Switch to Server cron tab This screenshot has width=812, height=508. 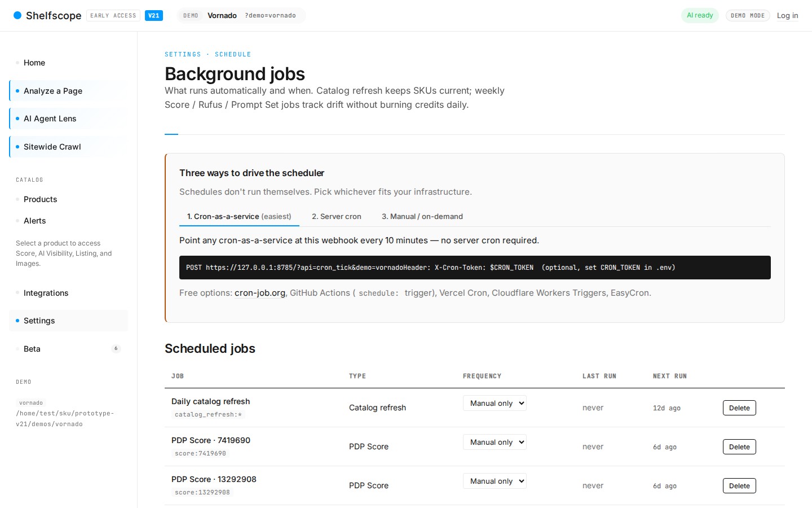pyautogui.click(x=337, y=217)
